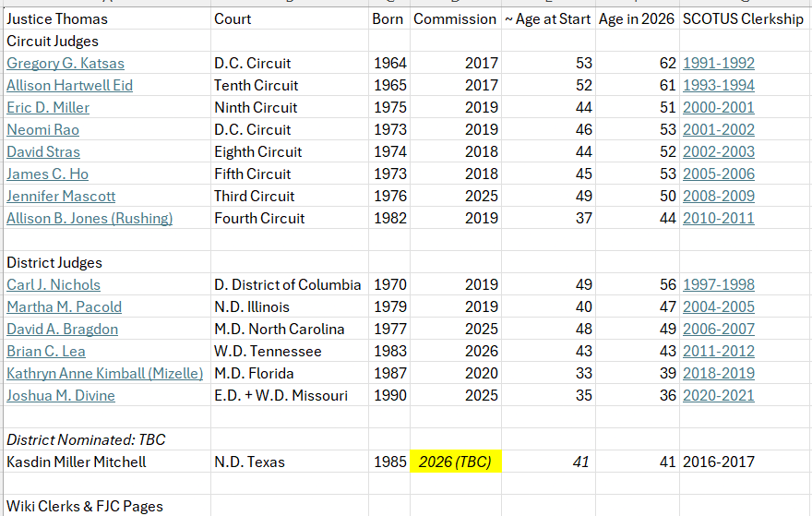Follow the 2020-2021 clerkship link

719,396
